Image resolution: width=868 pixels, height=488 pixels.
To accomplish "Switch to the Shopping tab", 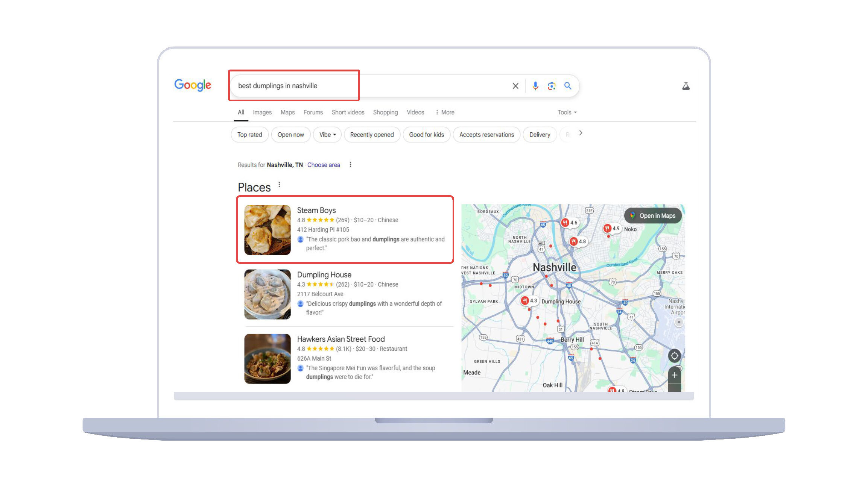I will coord(385,112).
